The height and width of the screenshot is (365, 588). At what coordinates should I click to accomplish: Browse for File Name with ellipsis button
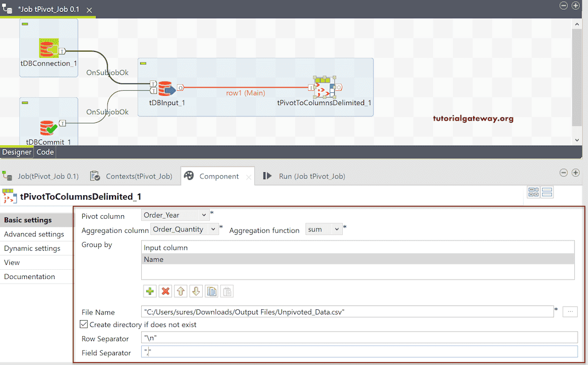570,312
